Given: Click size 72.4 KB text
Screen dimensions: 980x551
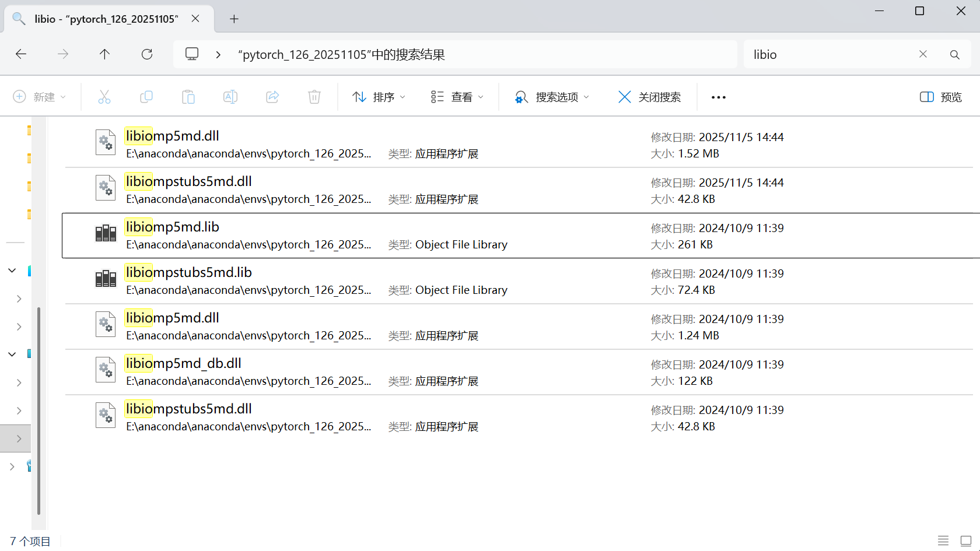Looking at the screenshot, I should 696,290.
